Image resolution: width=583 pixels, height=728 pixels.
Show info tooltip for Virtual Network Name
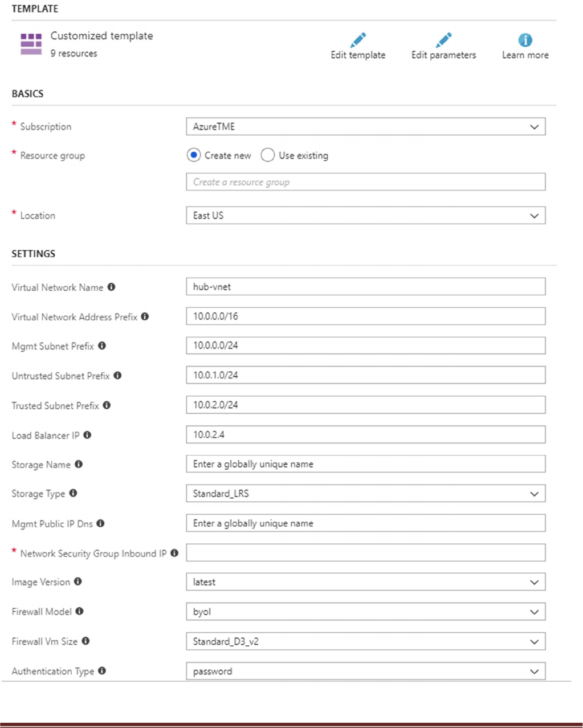(x=112, y=287)
